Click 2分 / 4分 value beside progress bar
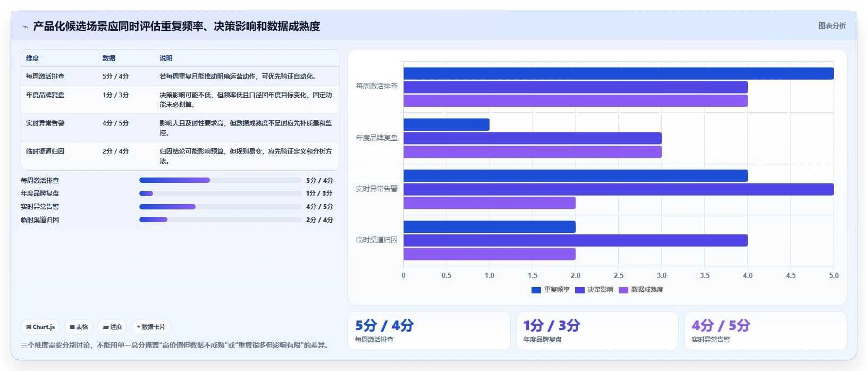 [x=319, y=220]
